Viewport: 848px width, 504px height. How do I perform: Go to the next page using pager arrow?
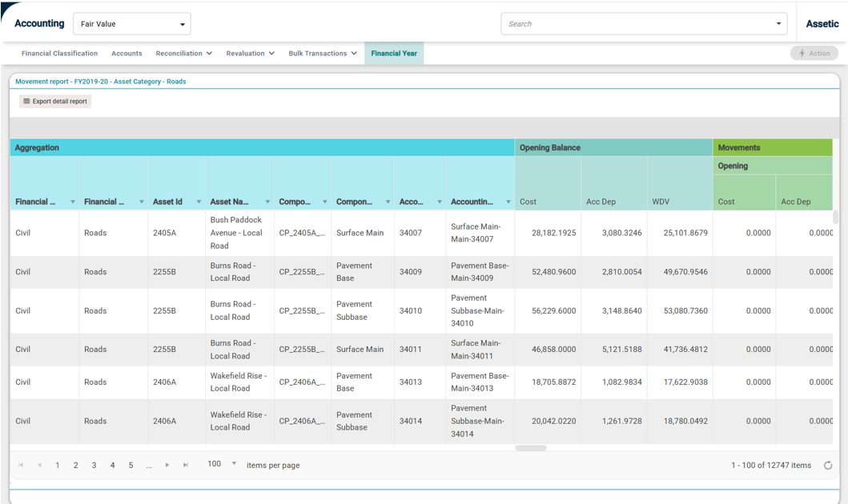pyautogui.click(x=167, y=465)
